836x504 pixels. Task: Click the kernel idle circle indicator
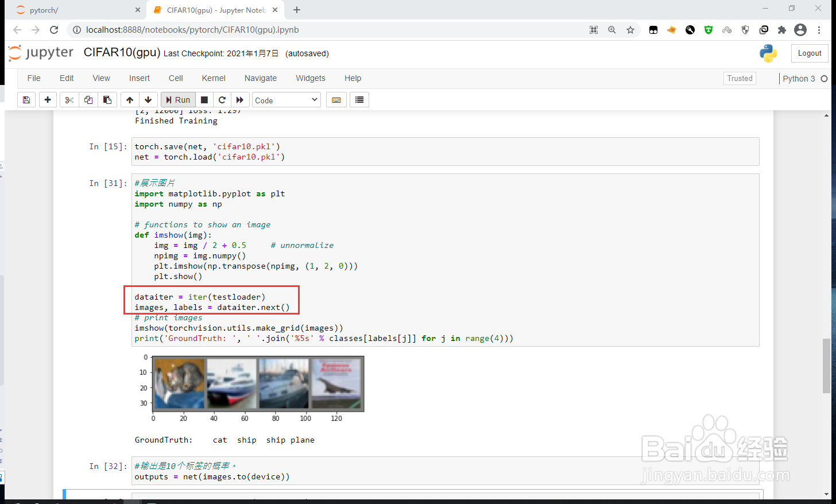click(824, 79)
